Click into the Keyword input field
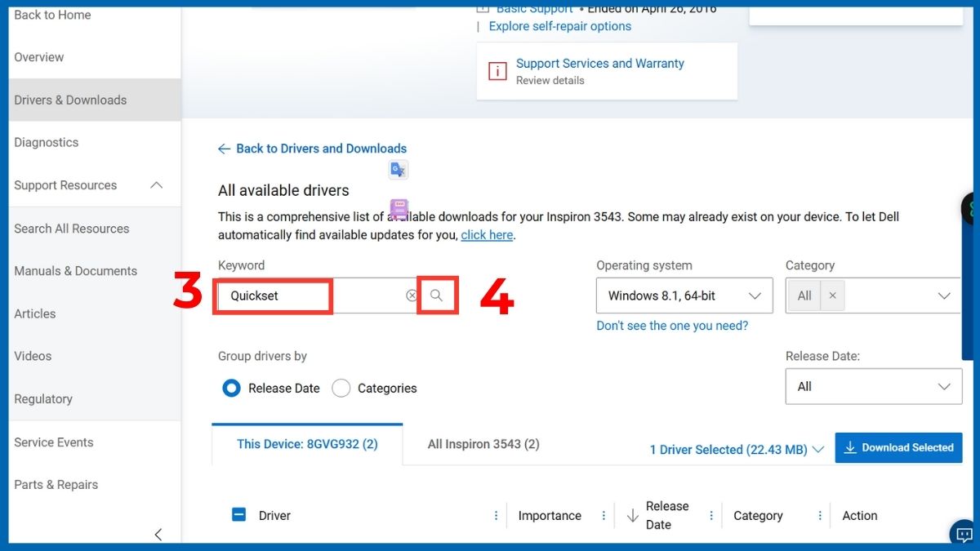The width and height of the screenshot is (980, 551). click(318, 295)
